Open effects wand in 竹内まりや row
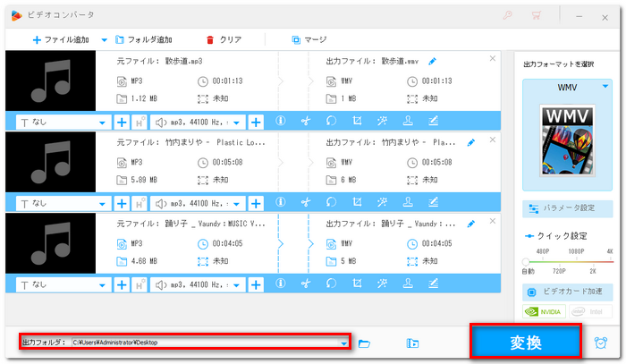The image size is (626, 364). pyautogui.click(x=382, y=202)
